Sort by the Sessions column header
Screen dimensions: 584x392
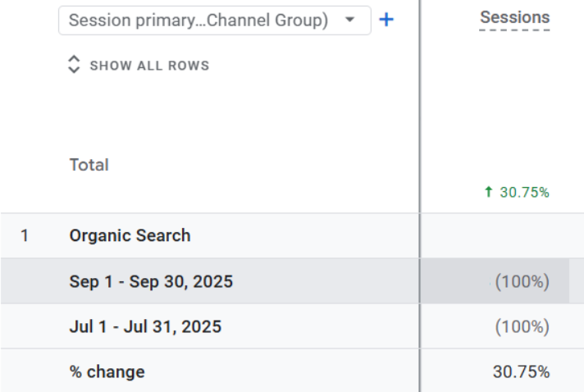(x=514, y=17)
